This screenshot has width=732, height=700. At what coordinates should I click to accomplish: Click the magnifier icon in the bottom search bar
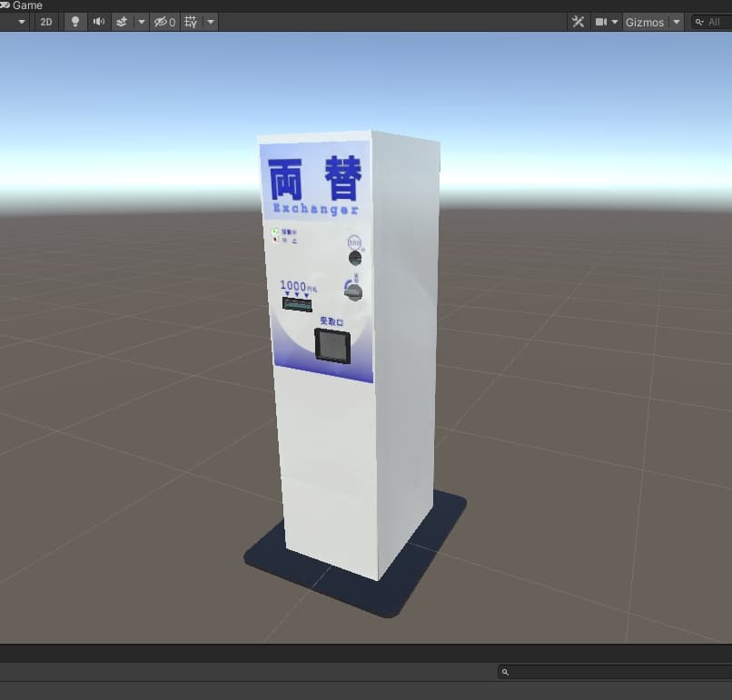pyautogui.click(x=506, y=672)
